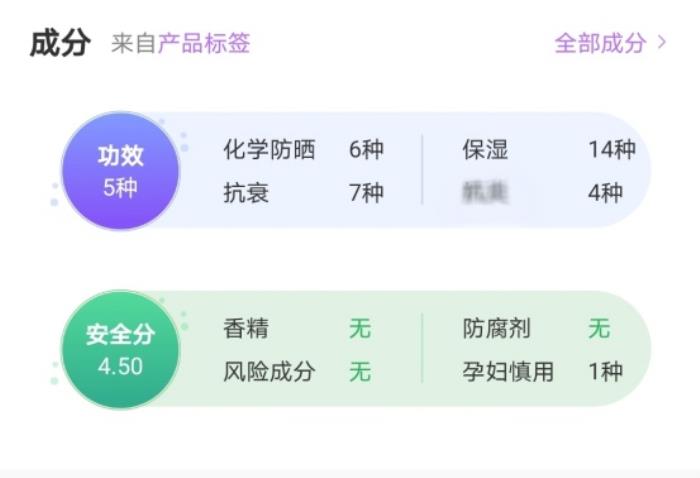
Task: Tap the green 安全分 4.50 circle badge
Action: [120, 350]
